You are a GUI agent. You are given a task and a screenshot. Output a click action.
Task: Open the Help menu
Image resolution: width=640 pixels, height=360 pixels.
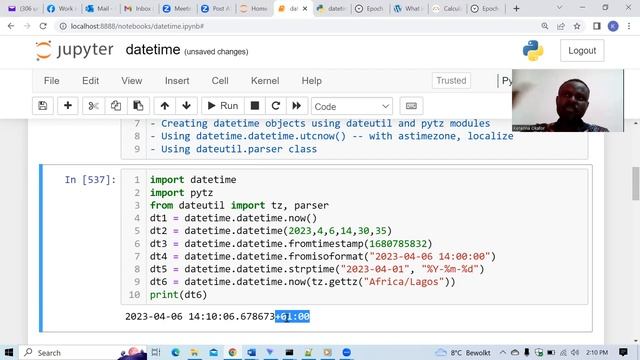tap(311, 81)
